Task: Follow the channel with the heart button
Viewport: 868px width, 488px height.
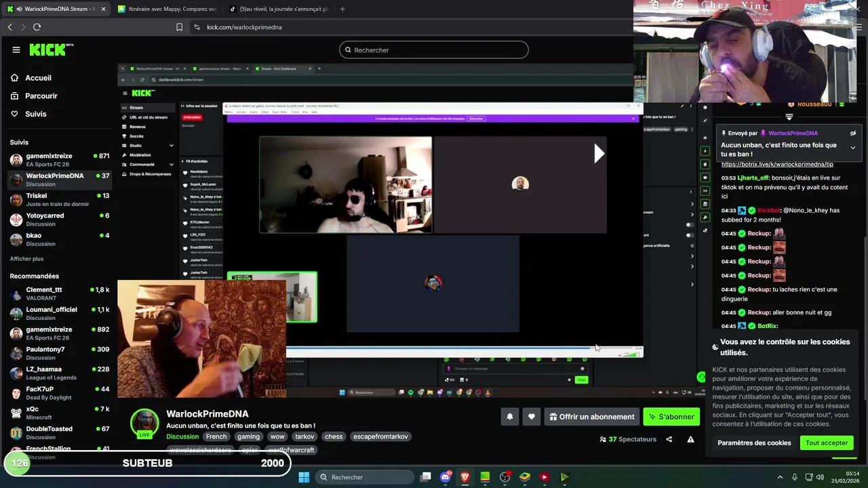Action: (532, 417)
